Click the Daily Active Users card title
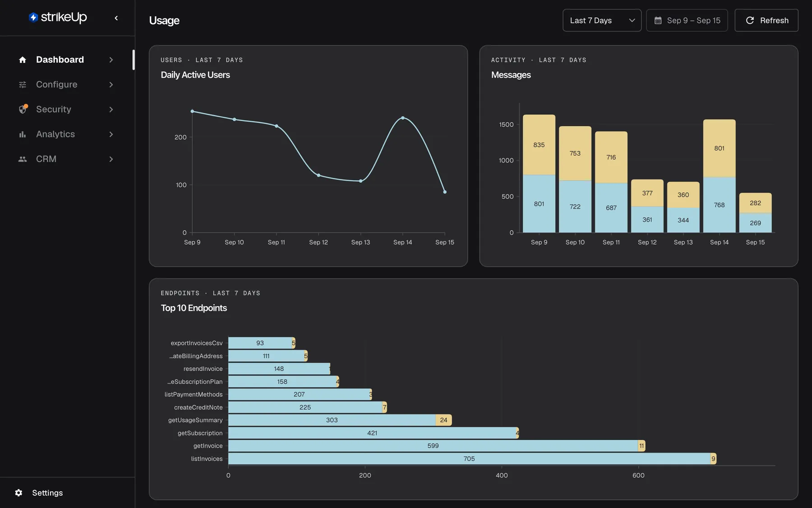Screen dimensions: 812x508 (x=195, y=75)
